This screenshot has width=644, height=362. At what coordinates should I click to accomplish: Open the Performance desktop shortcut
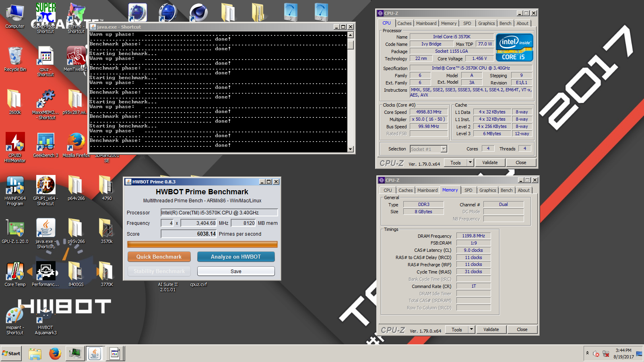pos(45,274)
